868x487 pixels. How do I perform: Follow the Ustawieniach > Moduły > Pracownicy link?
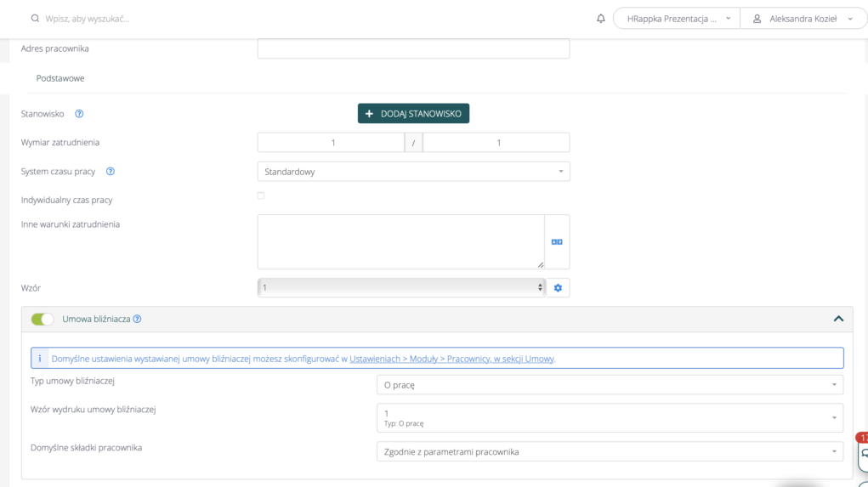(x=451, y=359)
